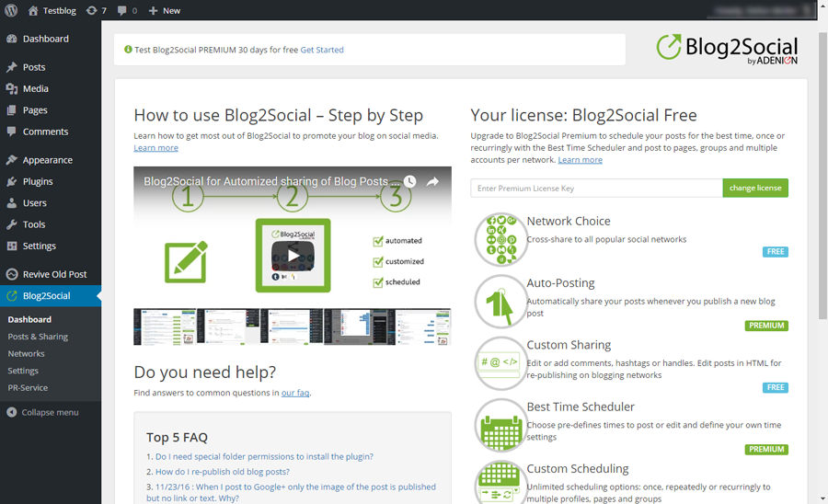The height and width of the screenshot is (504, 828).
Task: Select Dashboard under Blog2Social submenu
Action: (29, 319)
